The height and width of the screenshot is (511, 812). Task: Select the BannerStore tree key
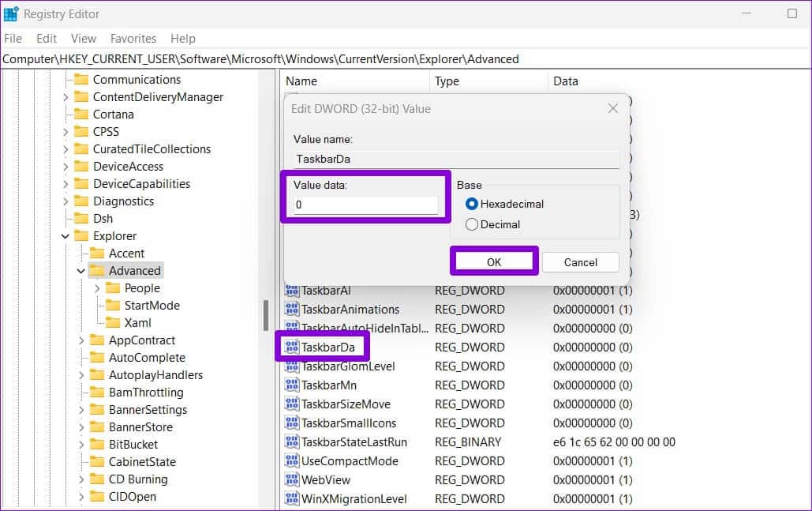pos(140,427)
